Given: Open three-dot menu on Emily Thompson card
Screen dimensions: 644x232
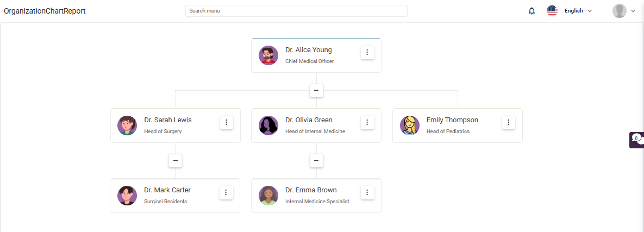Looking at the screenshot, I should pyautogui.click(x=508, y=122).
